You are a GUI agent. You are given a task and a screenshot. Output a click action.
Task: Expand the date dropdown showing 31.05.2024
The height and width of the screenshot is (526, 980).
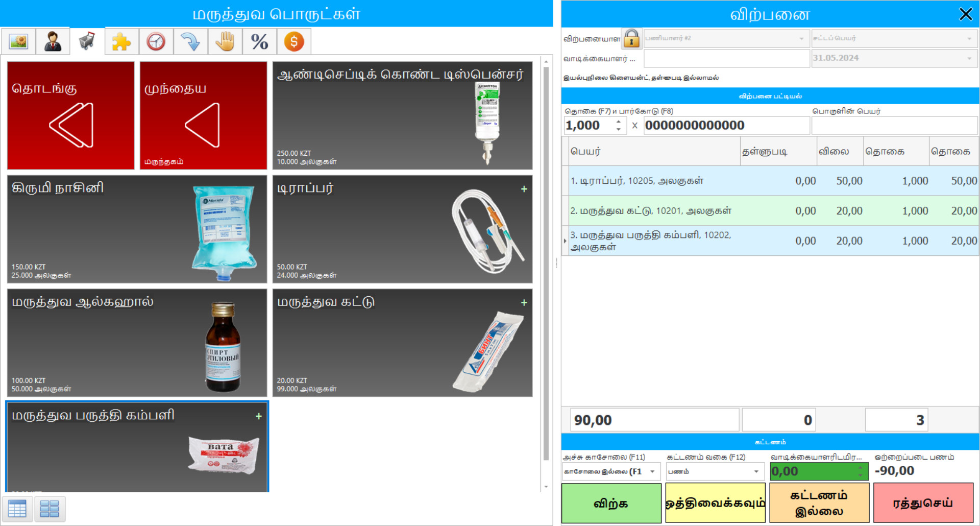[x=969, y=58]
